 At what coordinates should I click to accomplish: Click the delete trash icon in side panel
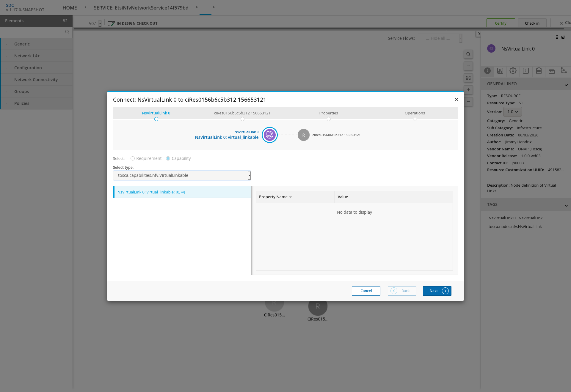tap(557, 37)
